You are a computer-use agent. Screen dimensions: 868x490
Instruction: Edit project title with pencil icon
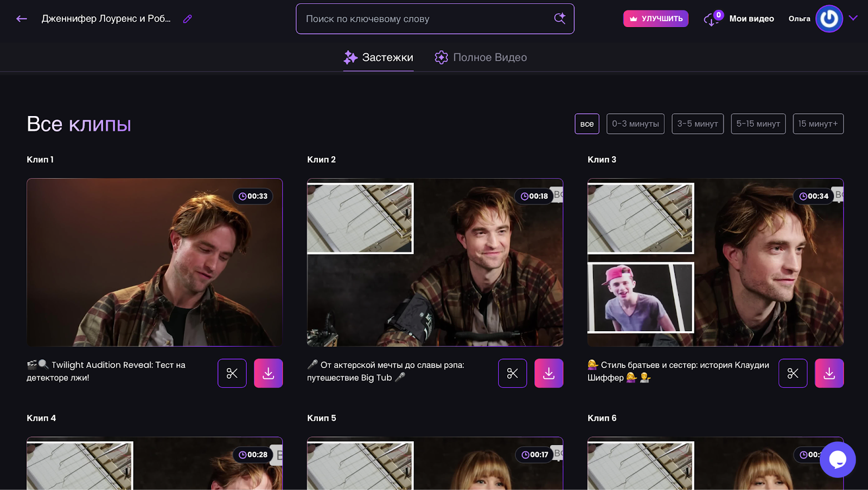click(188, 19)
